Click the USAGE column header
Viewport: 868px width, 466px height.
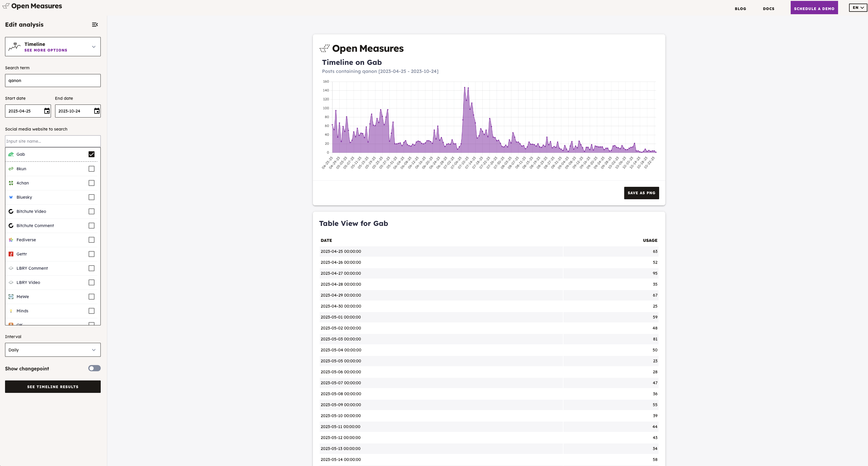(x=650, y=240)
